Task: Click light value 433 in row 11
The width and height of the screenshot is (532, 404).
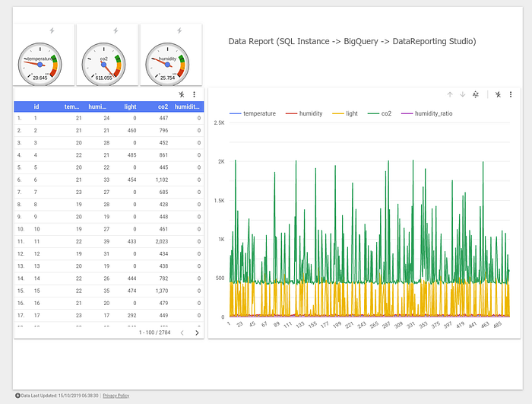Action: 131,242
